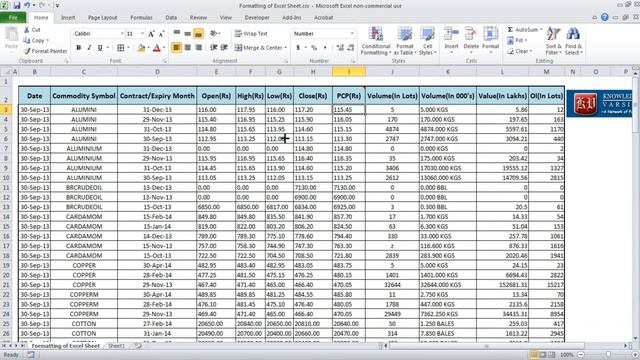Image resolution: width=640 pixels, height=360 pixels.
Task: Apply Accounting Number Format dollar sign
Action: [298, 48]
